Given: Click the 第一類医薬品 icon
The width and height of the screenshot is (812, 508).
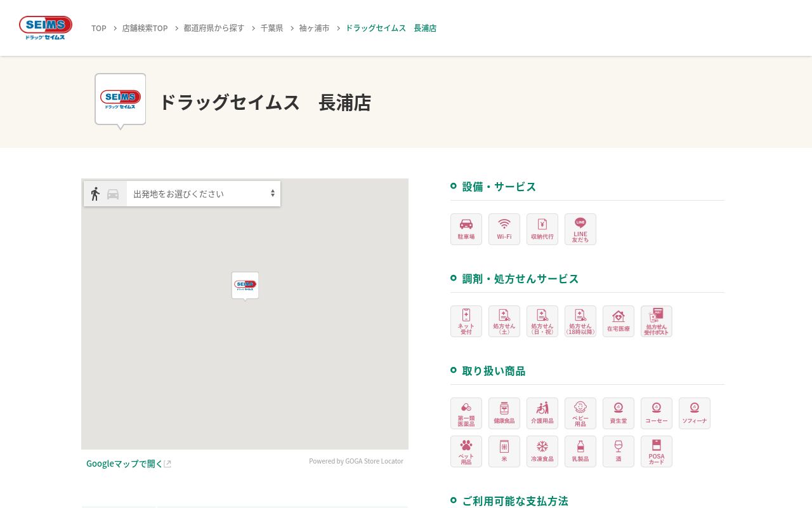Looking at the screenshot, I should 466,413.
